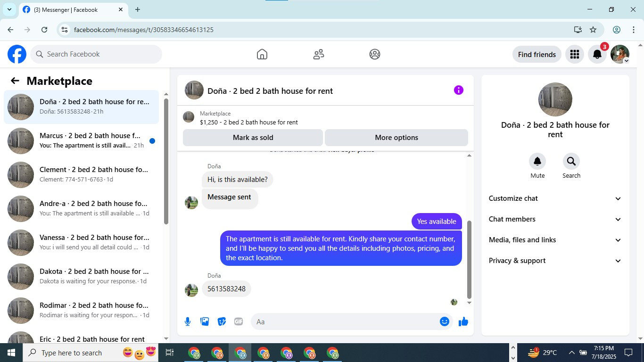
Task: Expand Media, files and links section
Action: [x=555, y=240]
